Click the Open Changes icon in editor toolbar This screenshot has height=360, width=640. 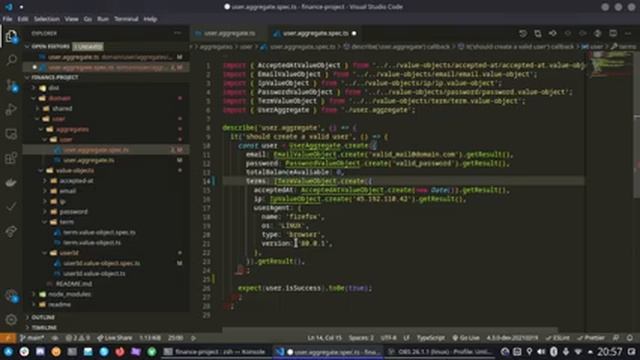tap(538, 33)
